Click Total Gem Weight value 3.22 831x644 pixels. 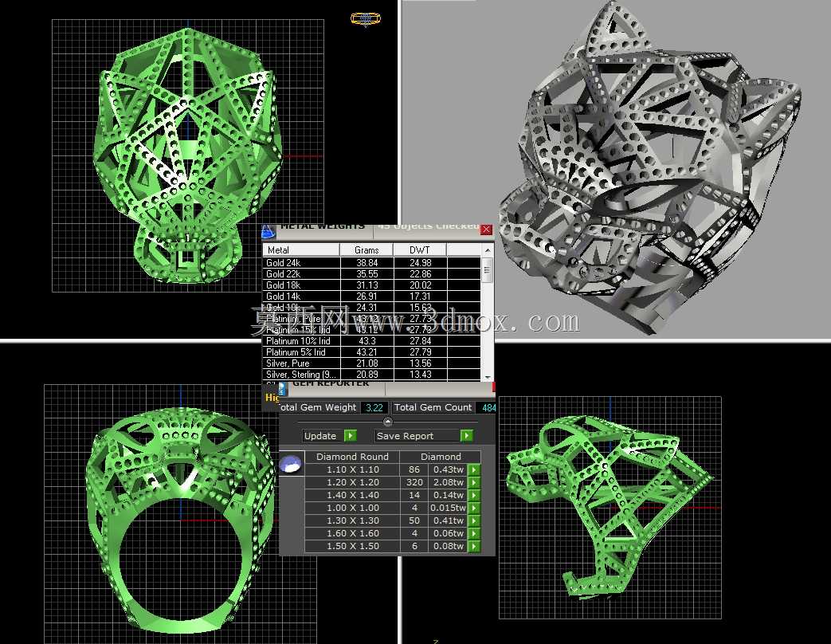tap(374, 407)
